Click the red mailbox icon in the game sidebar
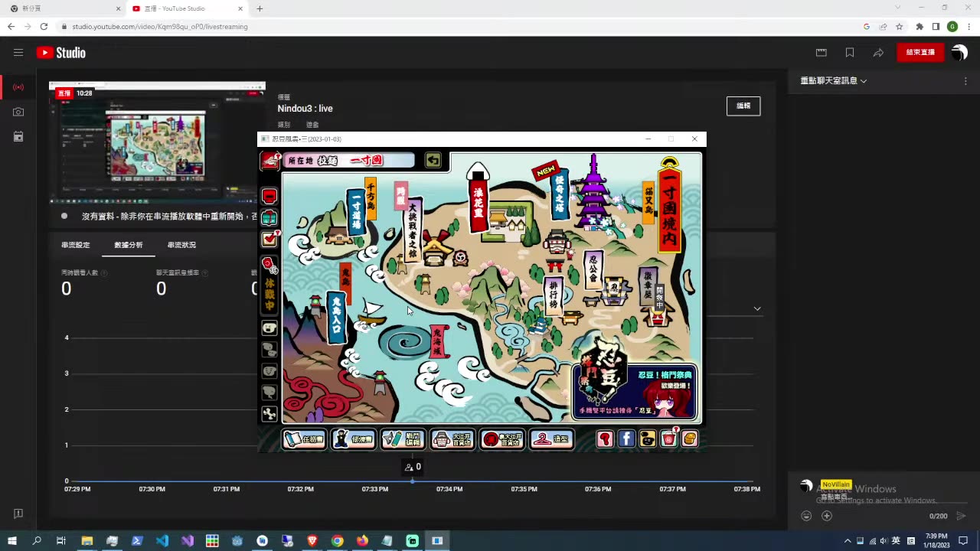This screenshot has height=551, width=980. pos(269,196)
